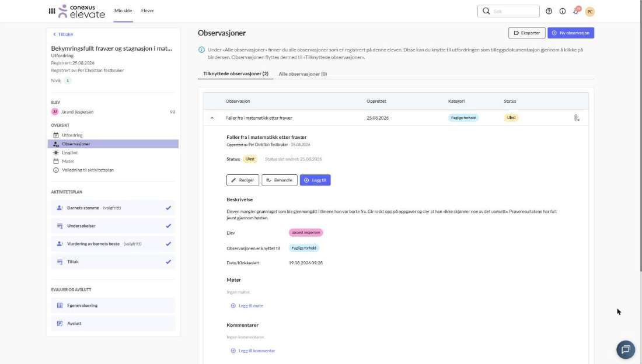Open the PC user avatar menu
The image size is (642, 364).
[590, 12]
